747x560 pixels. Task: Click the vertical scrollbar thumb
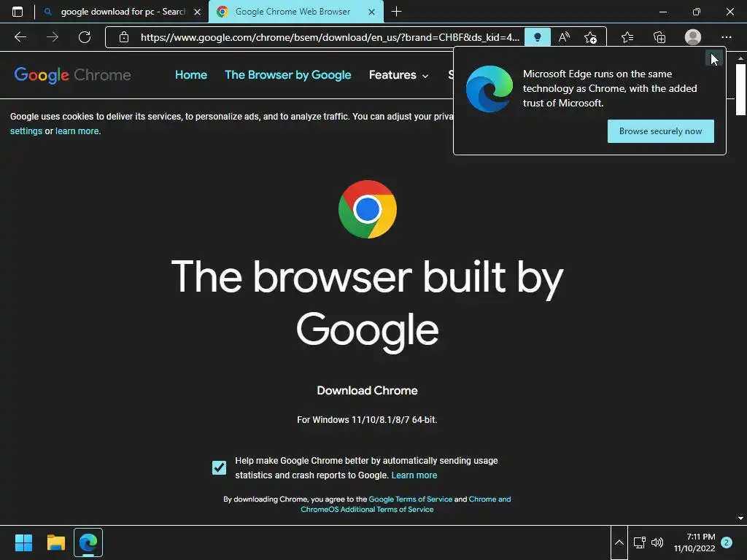(x=740, y=90)
